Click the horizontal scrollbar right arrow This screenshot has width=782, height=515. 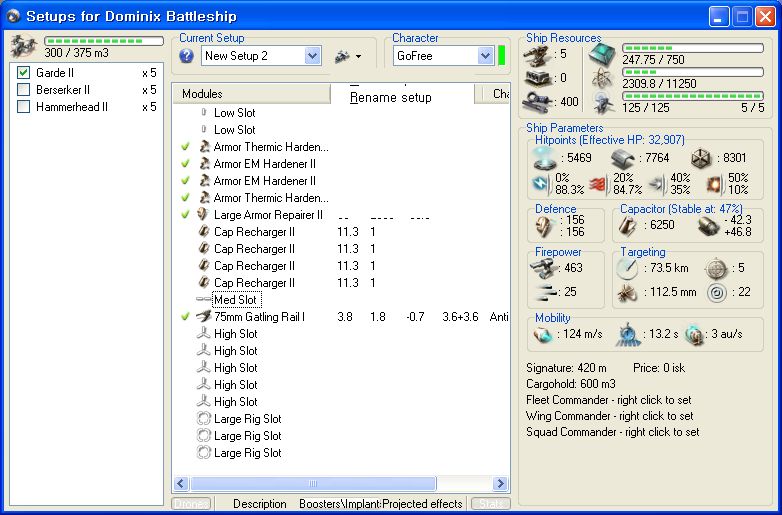point(501,483)
